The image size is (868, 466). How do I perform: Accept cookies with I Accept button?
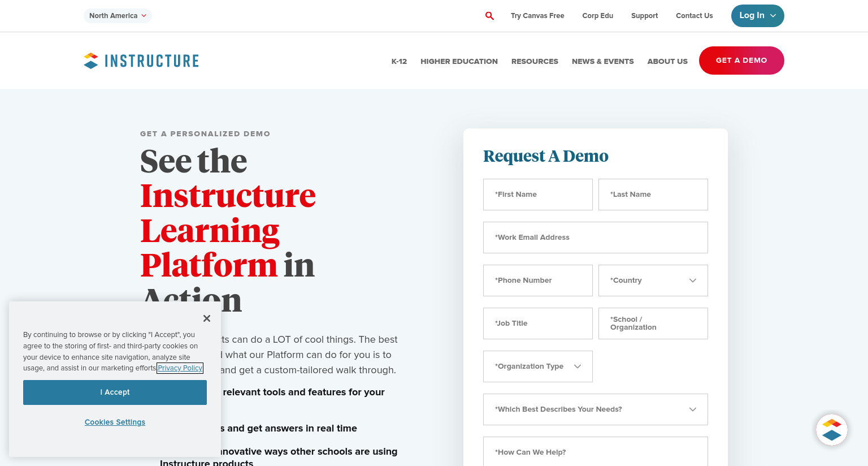[115, 392]
